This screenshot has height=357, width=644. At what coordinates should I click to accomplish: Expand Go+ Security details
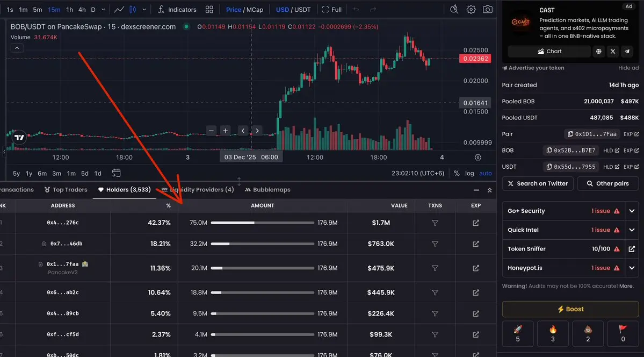[632, 211]
